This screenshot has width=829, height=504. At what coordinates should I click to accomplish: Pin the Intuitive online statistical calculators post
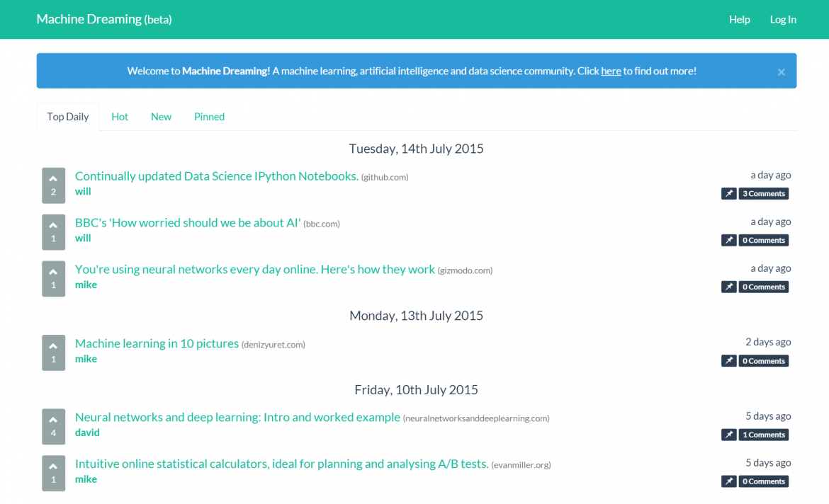pyautogui.click(x=728, y=481)
